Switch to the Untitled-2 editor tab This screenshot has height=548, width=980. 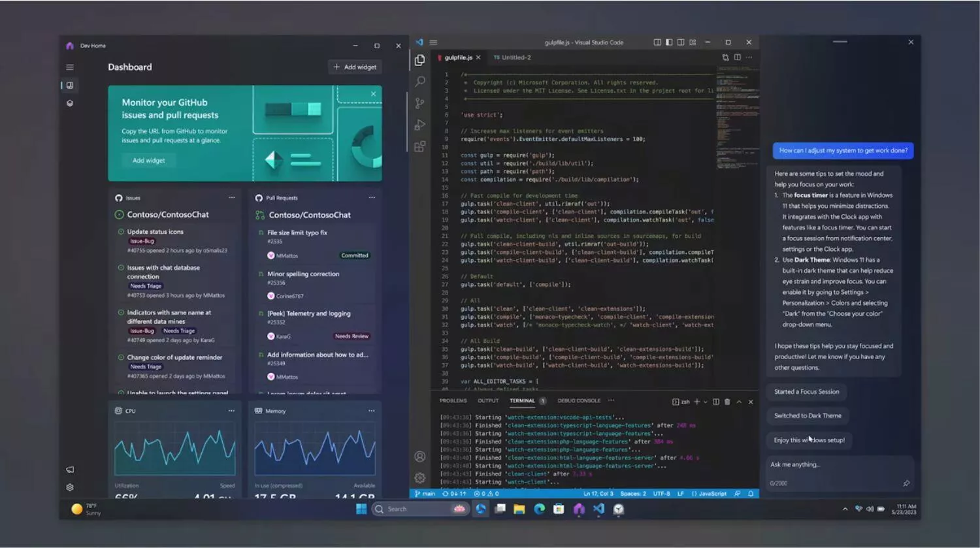[x=512, y=57]
